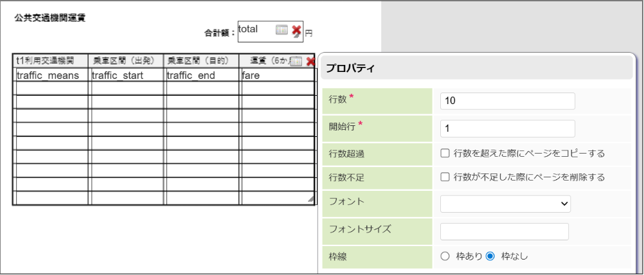Click プロパティ panel title
644x275 pixels.
click(350, 69)
